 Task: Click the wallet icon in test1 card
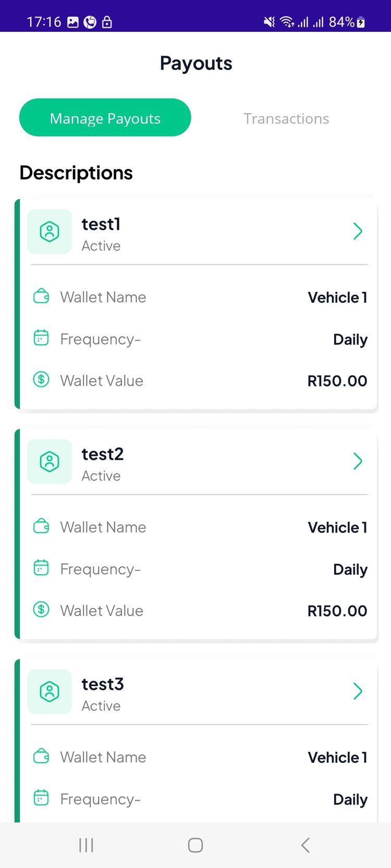pyautogui.click(x=41, y=296)
